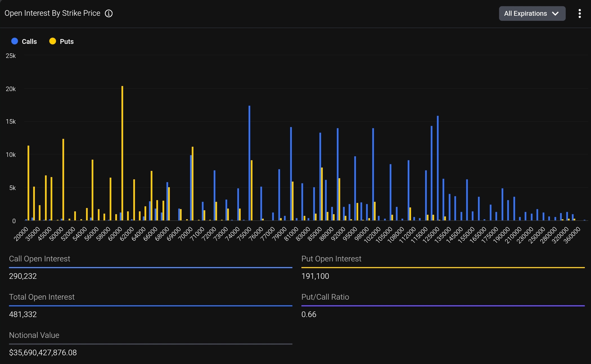Click the 70000 strike axis label
The image size is (591, 364).
185,234
